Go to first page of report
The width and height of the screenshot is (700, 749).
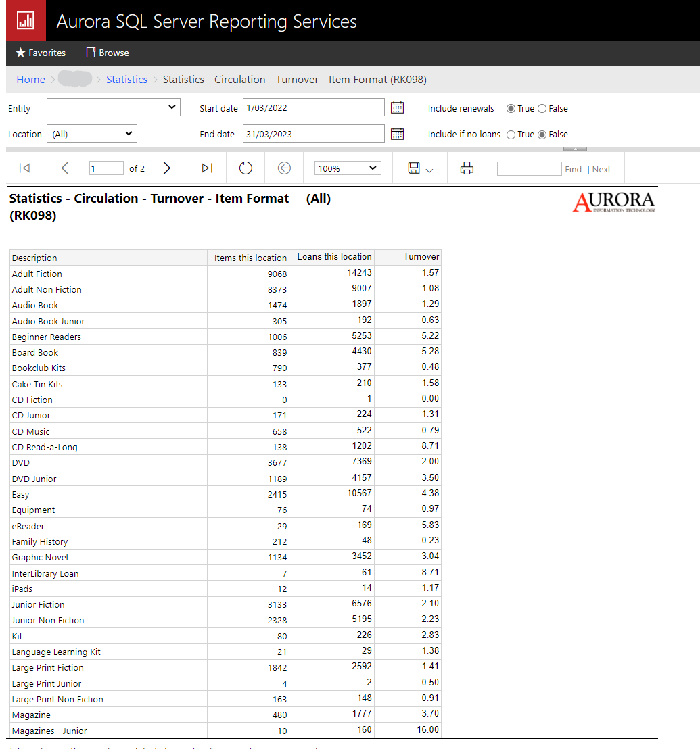coord(24,168)
